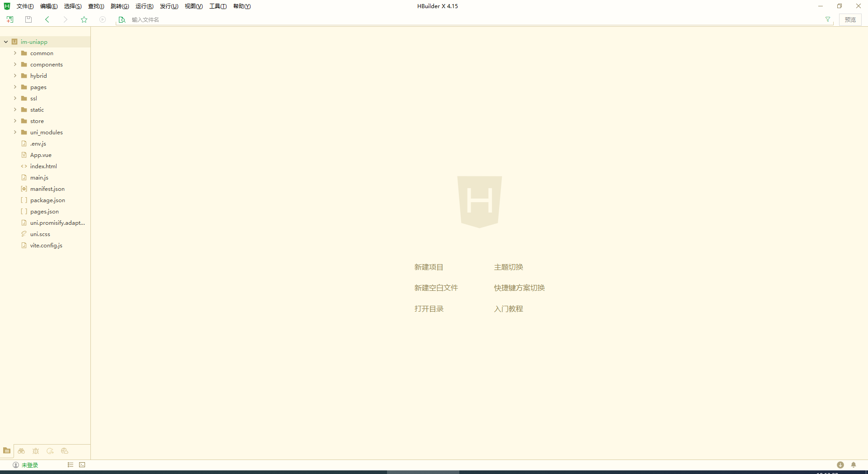Open the 发行(U) menu
Viewport: 868px width, 474px height.
pyautogui.click(x=169, y=6)
